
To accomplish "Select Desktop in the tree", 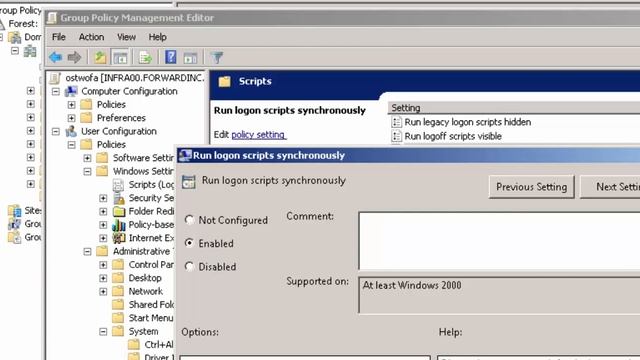I will pyautogui.click(x=145, y=278).
